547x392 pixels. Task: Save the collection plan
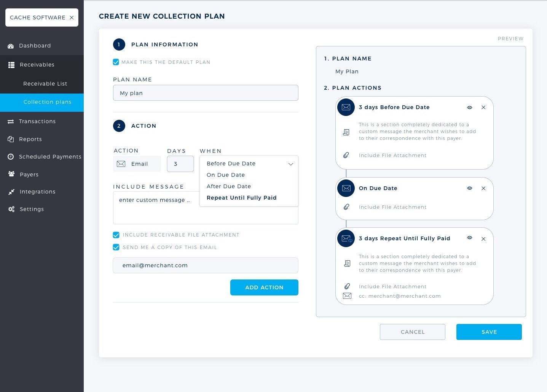tap(489, 332)
